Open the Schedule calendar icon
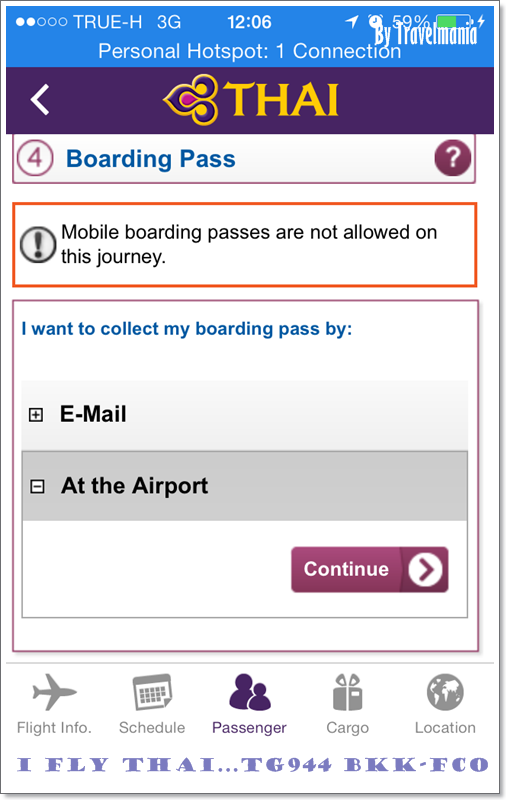This screenshot has width=506, height=800. [152, 692]
